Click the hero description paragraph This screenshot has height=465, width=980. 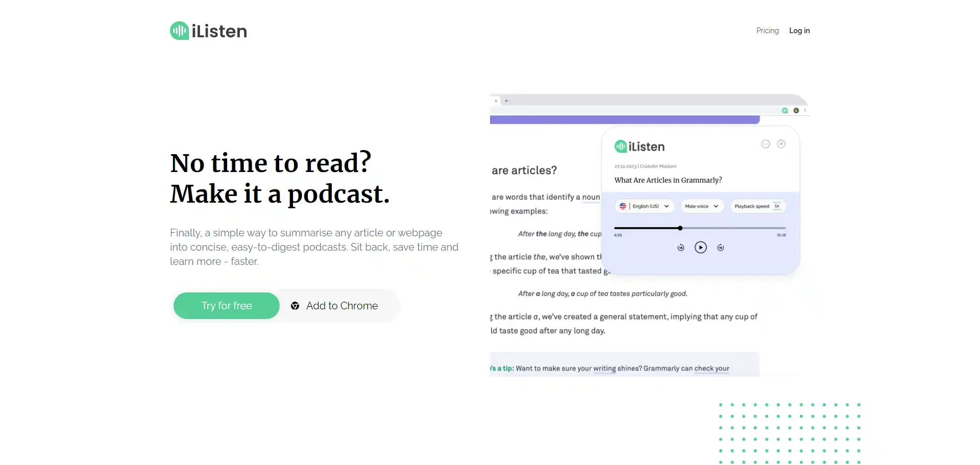point(314,247)
